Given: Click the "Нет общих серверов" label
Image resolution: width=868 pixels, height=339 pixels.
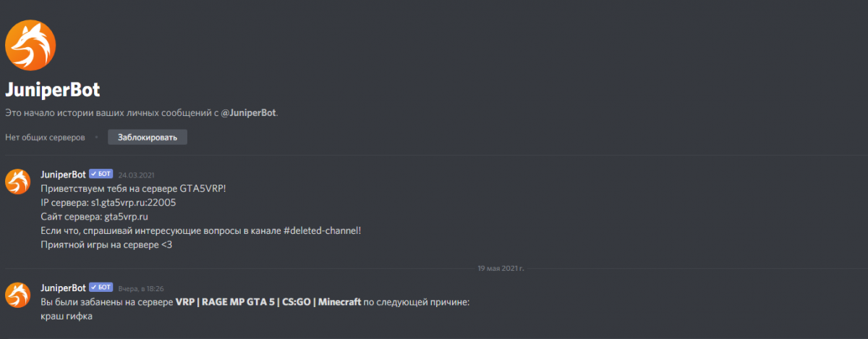Looking at the screenshot, I should [45, 137].
